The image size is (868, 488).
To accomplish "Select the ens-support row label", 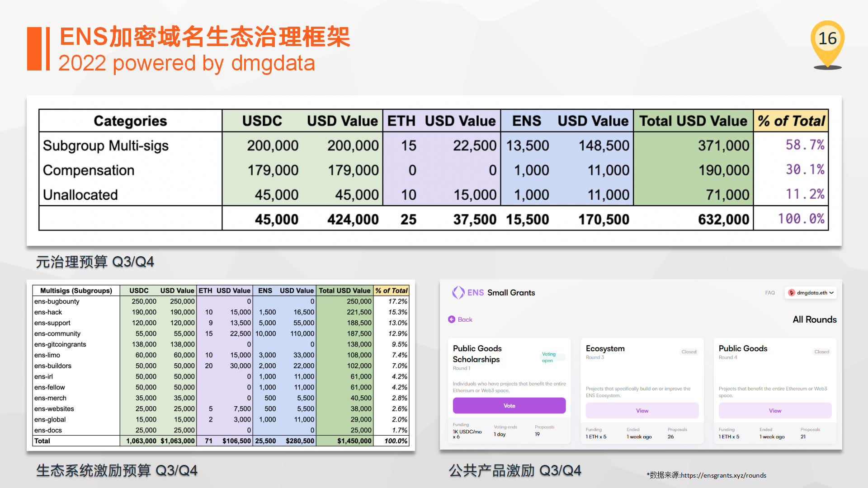I will 52,323.
